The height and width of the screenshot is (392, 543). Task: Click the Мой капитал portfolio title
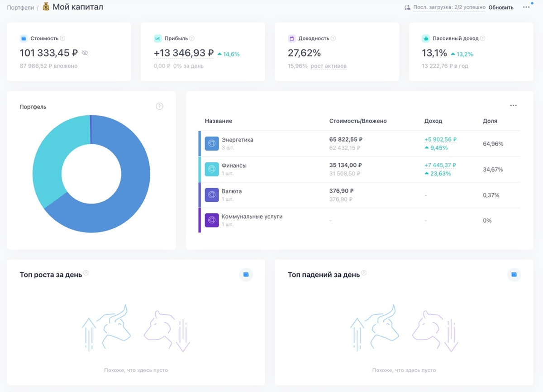click(78, 7)
